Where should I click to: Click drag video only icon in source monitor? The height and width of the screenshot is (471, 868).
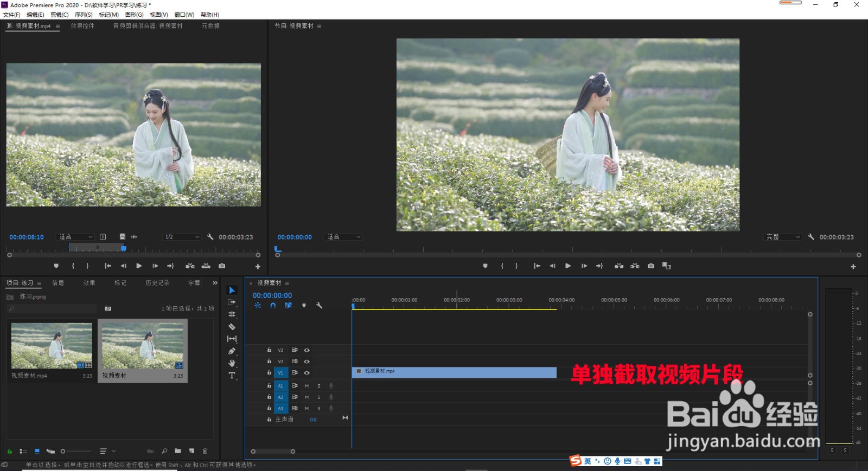click(x=123, y=237)
